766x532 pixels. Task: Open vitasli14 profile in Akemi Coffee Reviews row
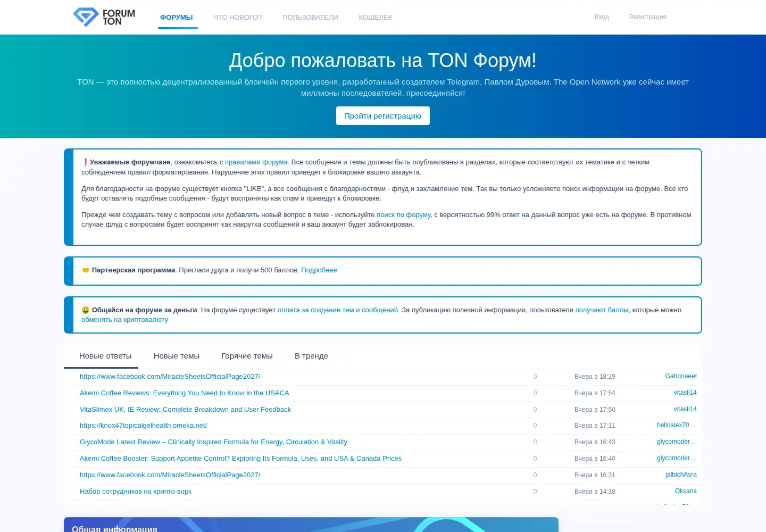685,393
